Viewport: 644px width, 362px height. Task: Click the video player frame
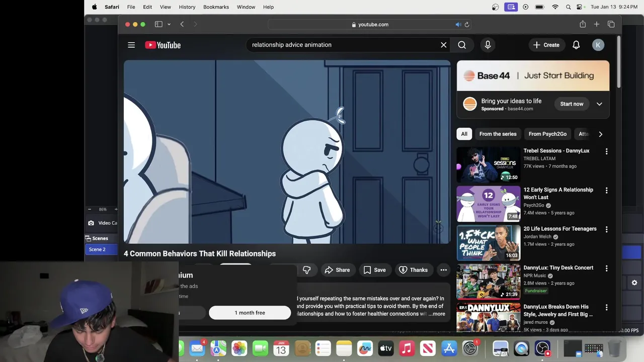click(287, 152)
